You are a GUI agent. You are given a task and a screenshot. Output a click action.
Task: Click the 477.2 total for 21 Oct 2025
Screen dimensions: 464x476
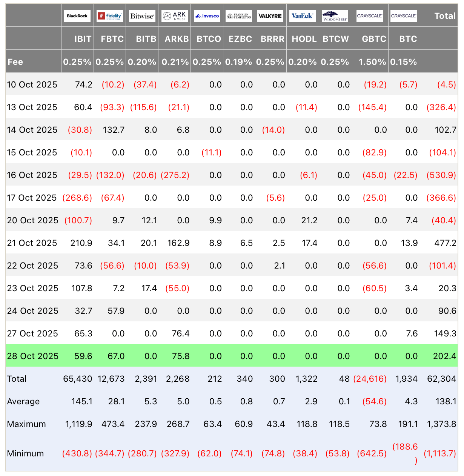446,243
